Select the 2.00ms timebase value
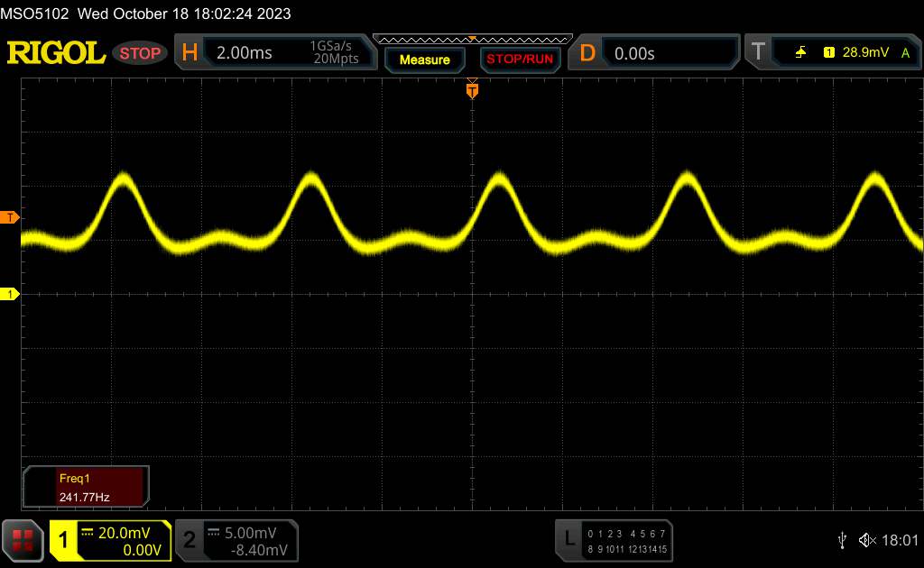Screen dimensions: 924x568 coord(244,53)
